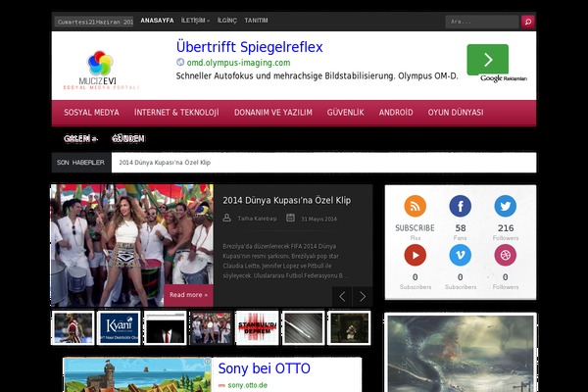Open the Twitter followers icon
Viewport: 588px width, 392px height.
click(x=505, y=206)
